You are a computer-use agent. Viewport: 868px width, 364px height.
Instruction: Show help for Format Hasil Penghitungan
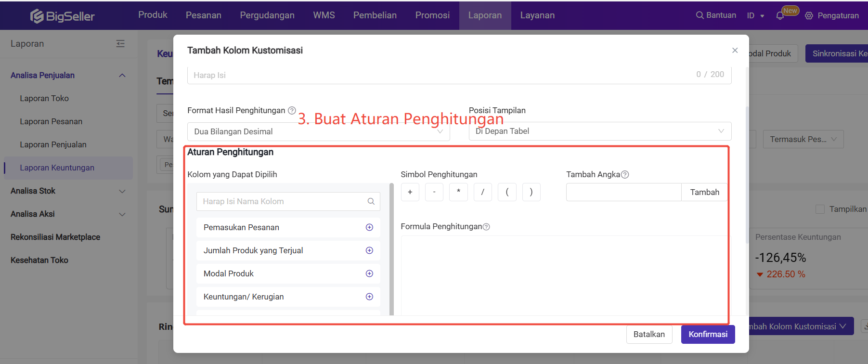(x=292, y=110)
